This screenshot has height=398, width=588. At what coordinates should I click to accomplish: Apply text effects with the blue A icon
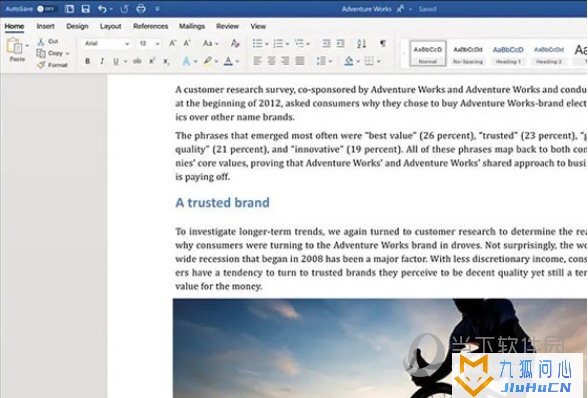click(186, 61)
